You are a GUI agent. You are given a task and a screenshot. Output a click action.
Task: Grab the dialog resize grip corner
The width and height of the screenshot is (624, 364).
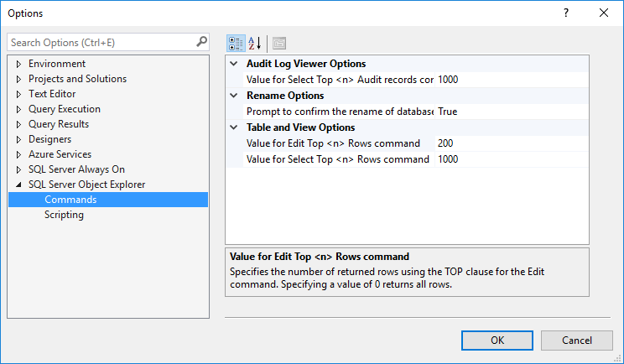tap(617, 358)
